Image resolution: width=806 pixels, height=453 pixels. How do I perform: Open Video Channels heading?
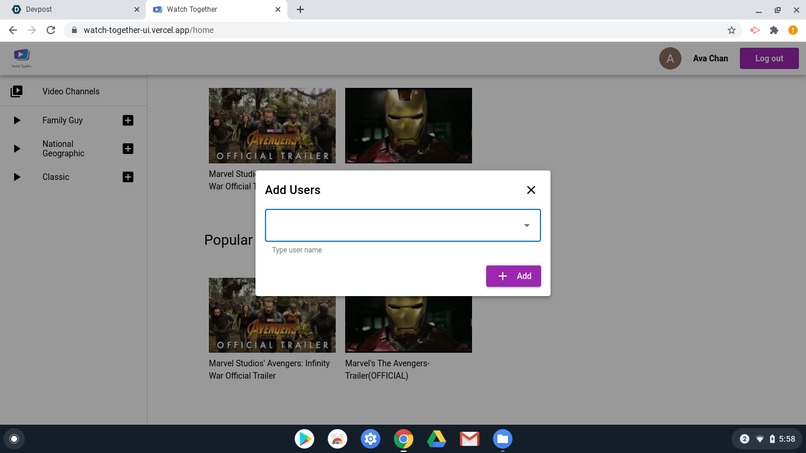point(71,91)
